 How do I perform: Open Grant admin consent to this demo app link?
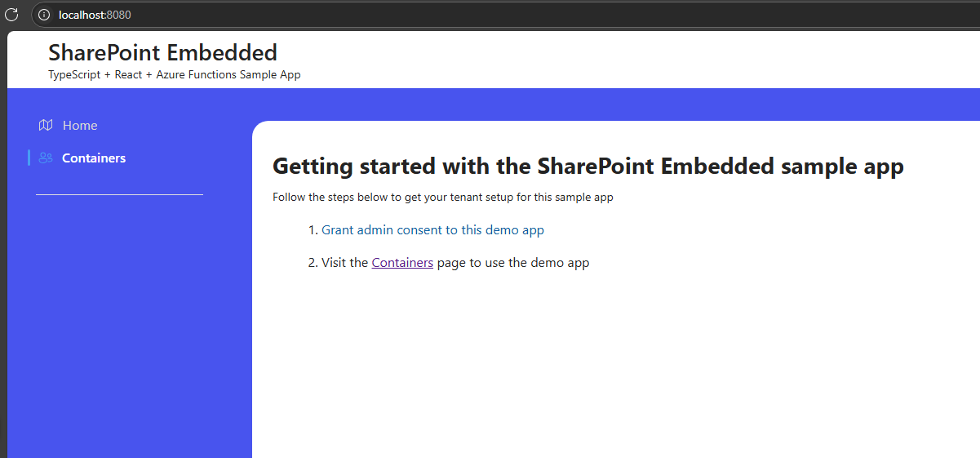pos(432,230)
